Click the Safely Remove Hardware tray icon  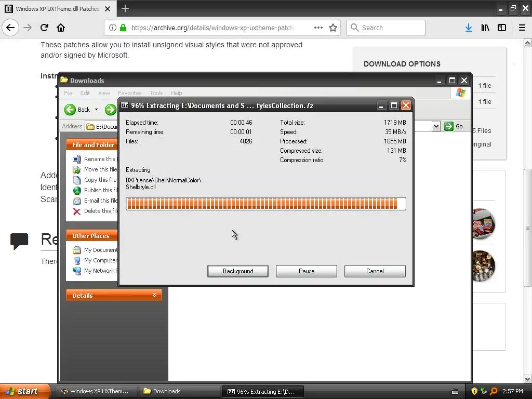(x=484, y=391)
